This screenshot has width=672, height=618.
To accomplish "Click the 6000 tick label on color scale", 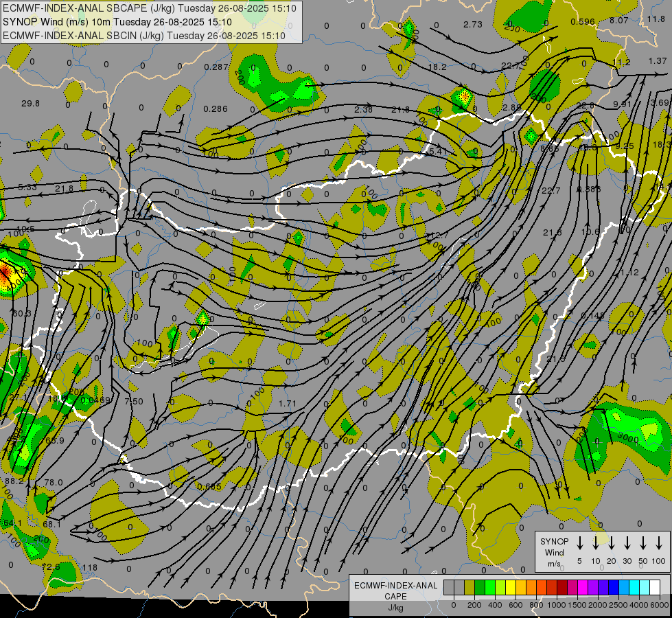I will pos(660,605).
